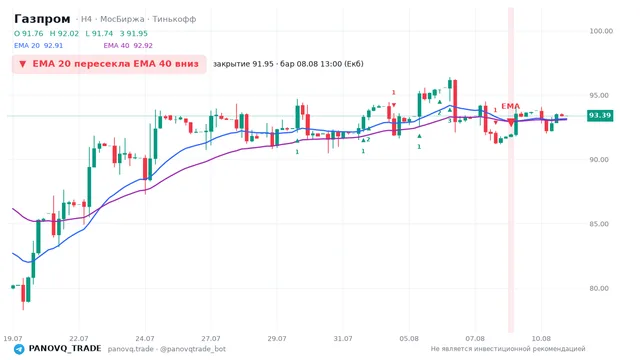Click the high value H 92.02

tap(64, 33)
